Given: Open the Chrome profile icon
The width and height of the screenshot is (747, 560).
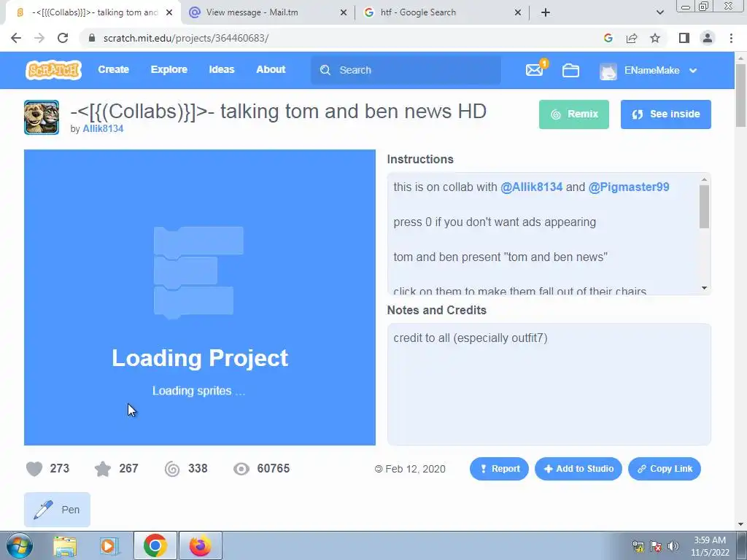Looking at the screenshot, I should point(708,38).
